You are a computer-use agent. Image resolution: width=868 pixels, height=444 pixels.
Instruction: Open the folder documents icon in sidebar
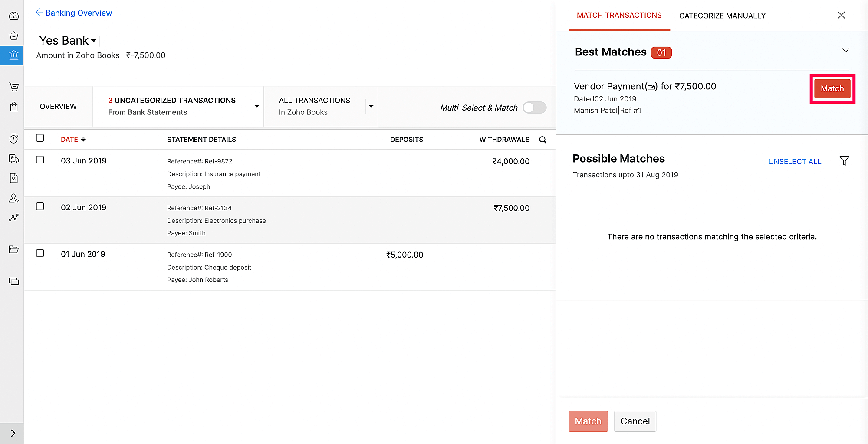coord(14,249)
